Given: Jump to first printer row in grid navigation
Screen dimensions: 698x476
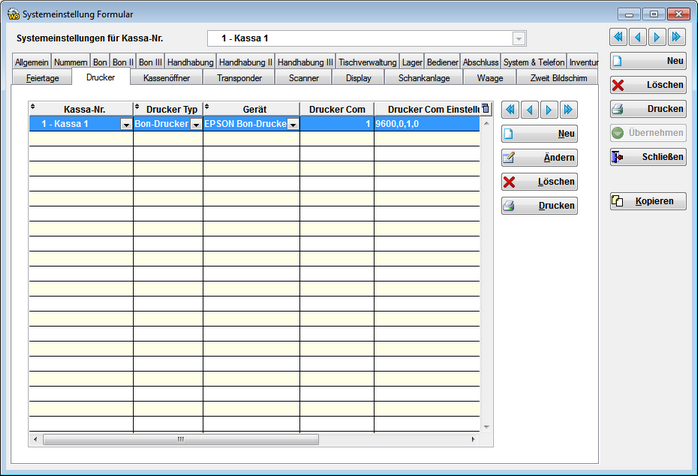Looking at the screenshot, I should [510, 110].
